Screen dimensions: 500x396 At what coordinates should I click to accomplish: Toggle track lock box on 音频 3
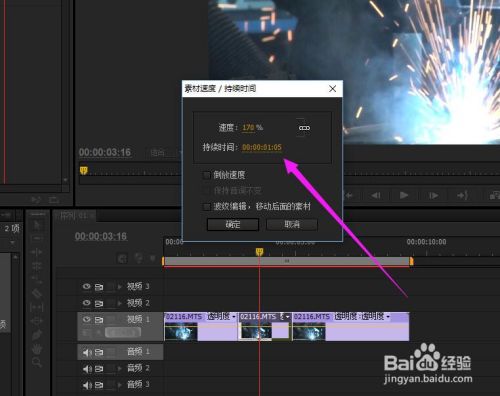[x=111, y=385]
